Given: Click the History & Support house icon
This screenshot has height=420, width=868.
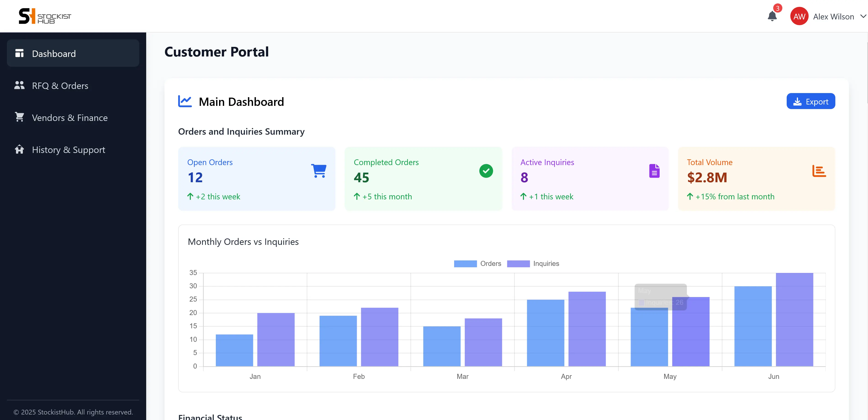Looking at the screenshot, I should 19,149.
